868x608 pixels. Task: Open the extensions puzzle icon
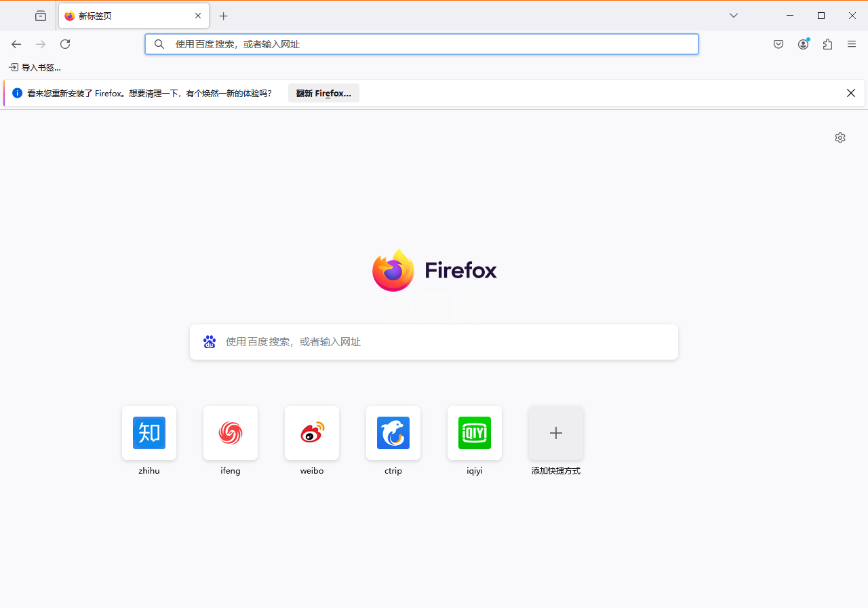827,44
